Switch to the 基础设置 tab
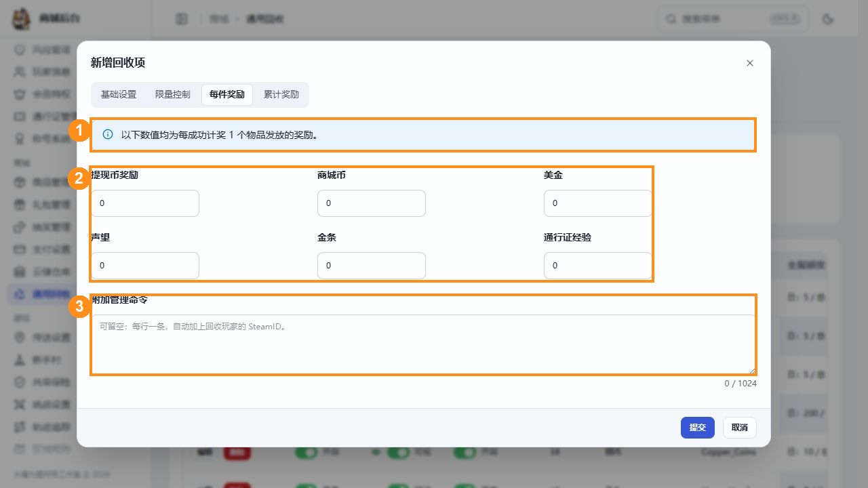Image resolution: width=868 pixels, height=488 pixels. coord(119,95)
